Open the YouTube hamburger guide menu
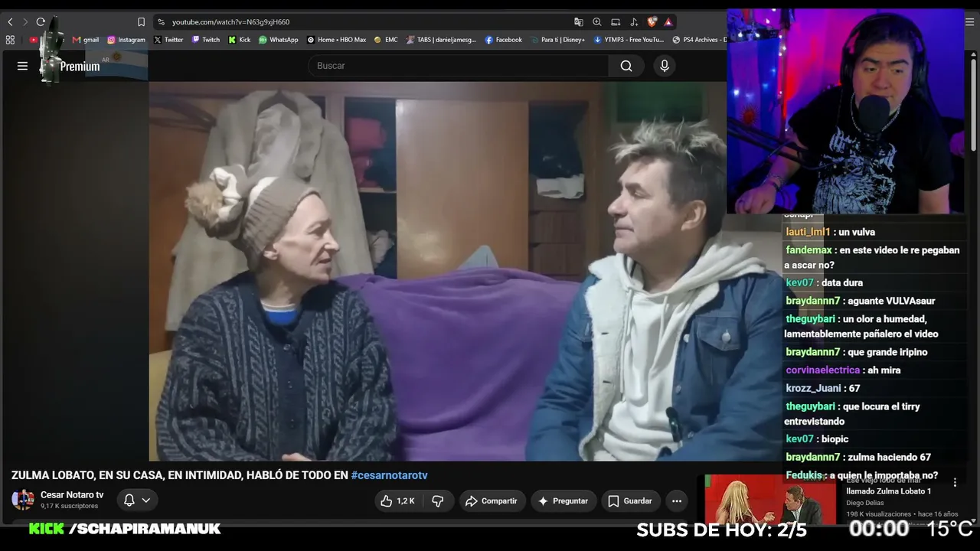 (x=22, y=66)
